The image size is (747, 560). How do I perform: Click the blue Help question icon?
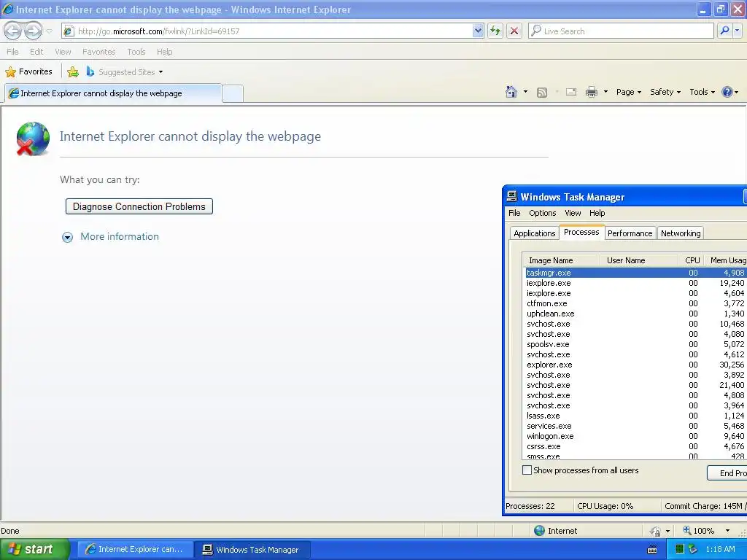tap(727, 92)
